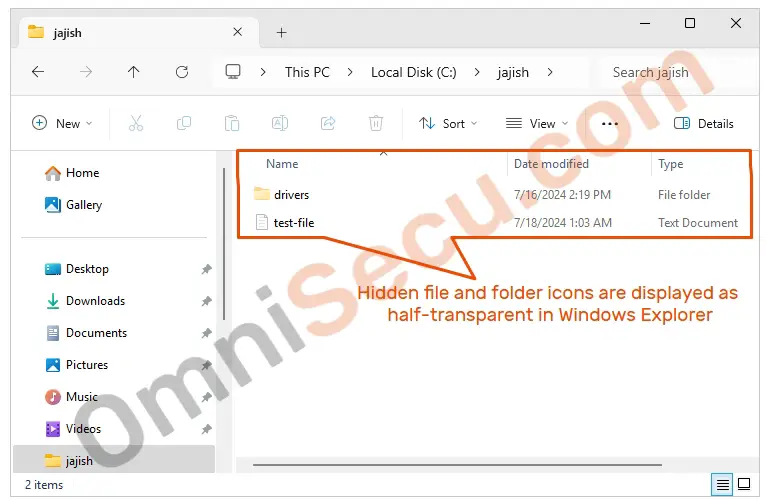Click the 7/18/2024 1:03 AM date cell
This screenshot has width=766, height=503.
[563, 223]
